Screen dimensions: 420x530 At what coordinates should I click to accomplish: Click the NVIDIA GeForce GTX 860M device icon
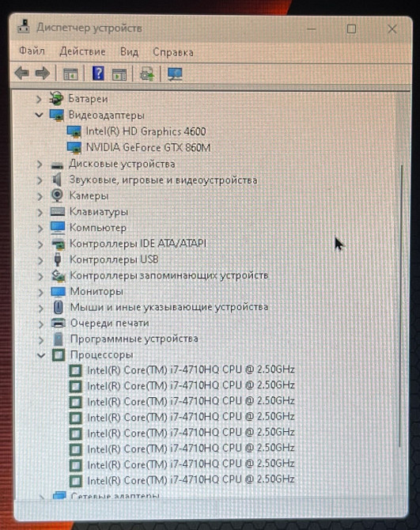[74, 148]
